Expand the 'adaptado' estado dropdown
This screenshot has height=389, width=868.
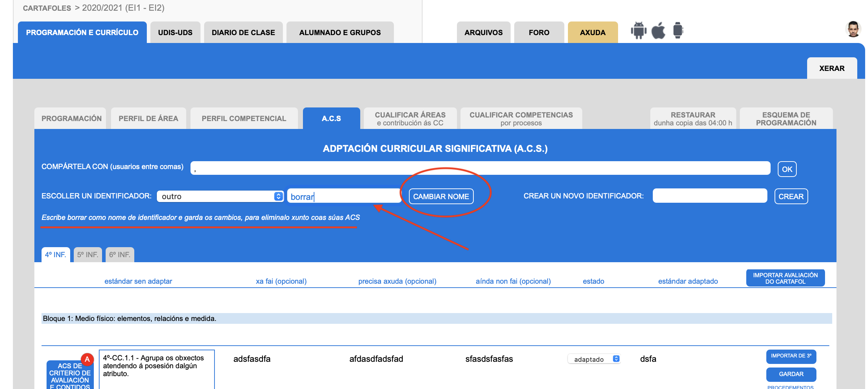[594, 359]
